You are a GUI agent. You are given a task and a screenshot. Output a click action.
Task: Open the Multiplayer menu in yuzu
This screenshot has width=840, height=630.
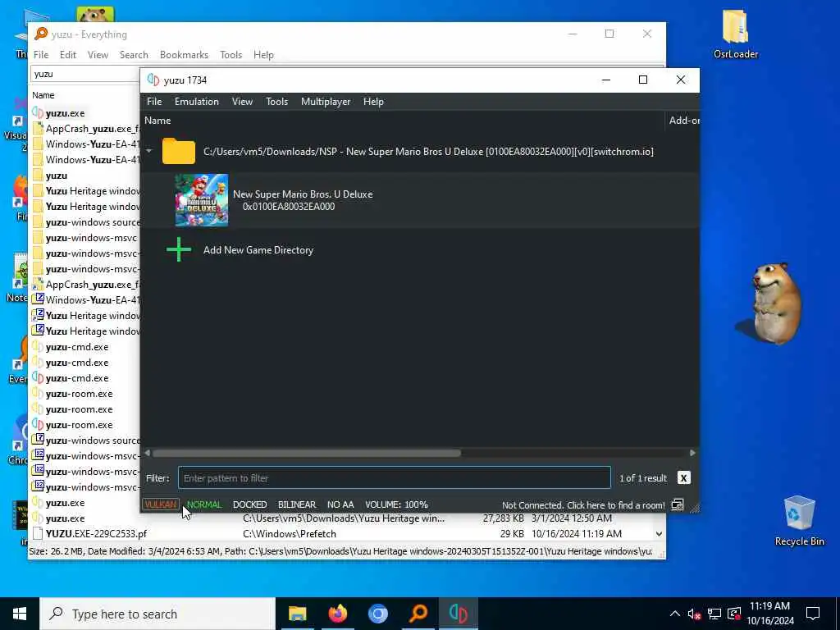[x=326, y=102]
